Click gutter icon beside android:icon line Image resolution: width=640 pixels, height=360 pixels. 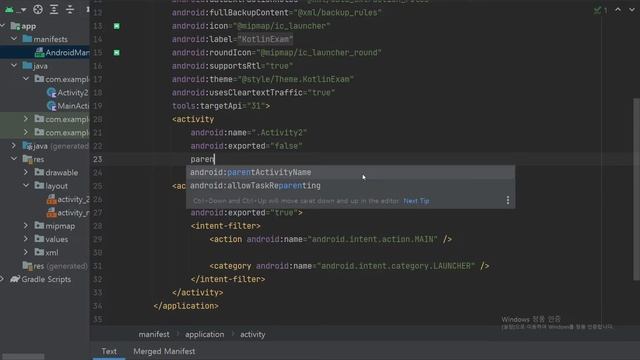tap(117, 26)
